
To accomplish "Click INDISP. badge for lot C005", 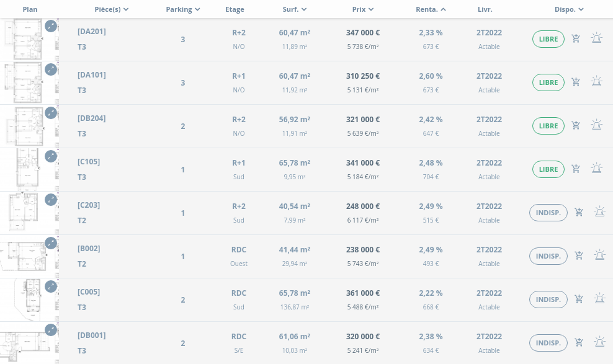I will [x=548, y=300].
